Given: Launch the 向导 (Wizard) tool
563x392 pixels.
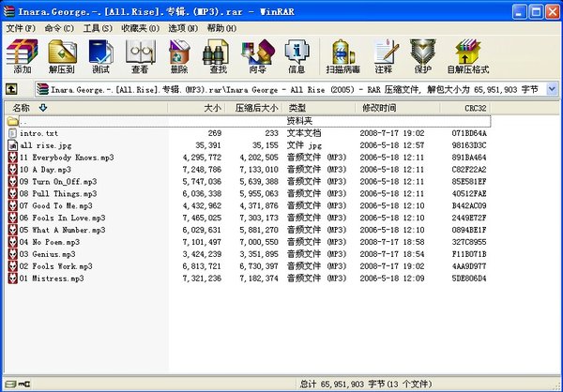Looking at the screenshot, I should click(258, 55).
